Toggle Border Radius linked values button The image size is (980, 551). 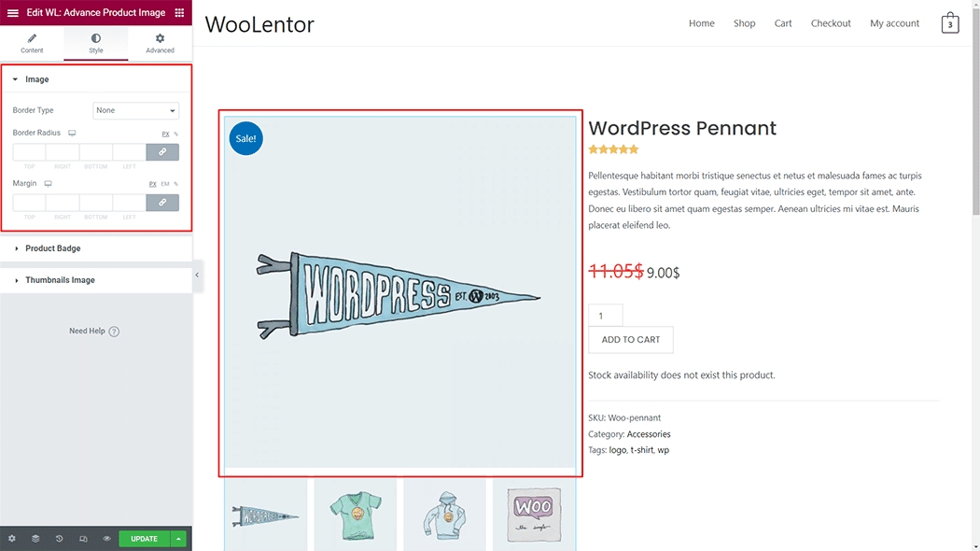click(x=162, y=152)
